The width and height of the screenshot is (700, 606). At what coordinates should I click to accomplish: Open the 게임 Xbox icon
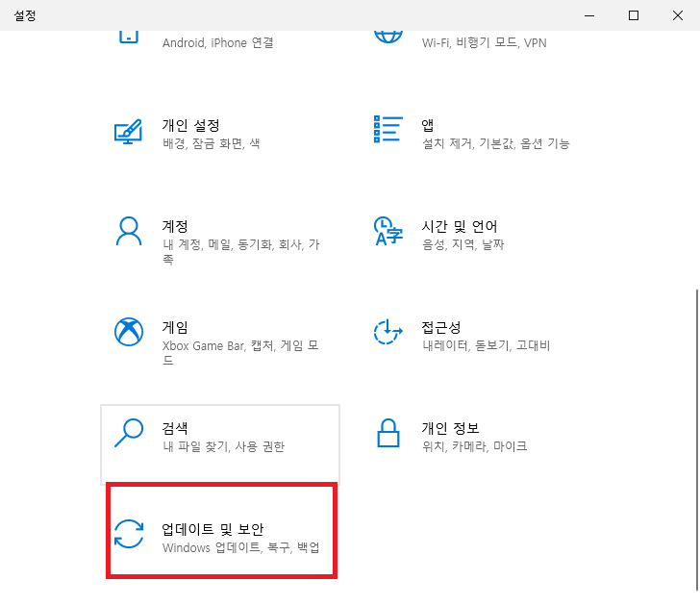pyautogui.click(x=129, y=332)
